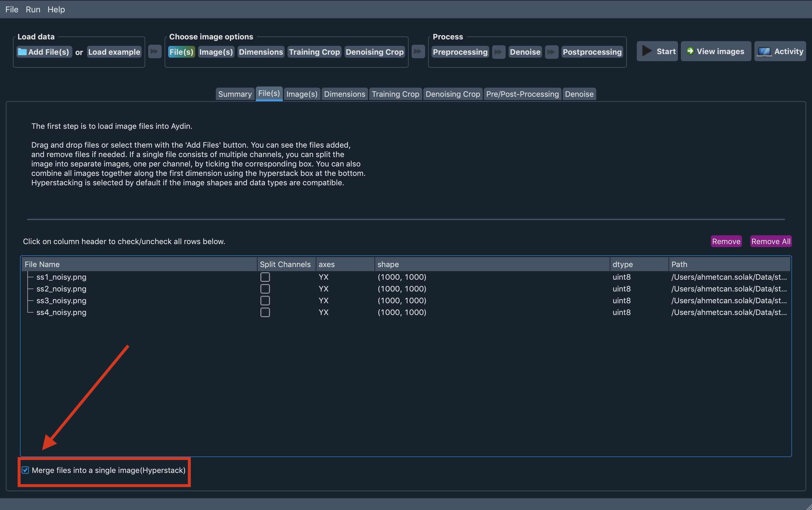Screen dimensions: 812x510
Task: Click the arrow after Choose image options
Action: 418,51
